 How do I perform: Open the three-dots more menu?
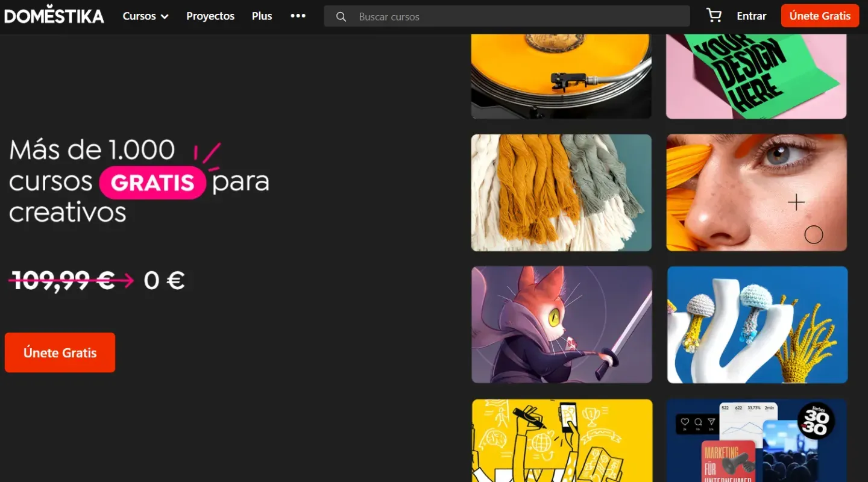point(298,16)
